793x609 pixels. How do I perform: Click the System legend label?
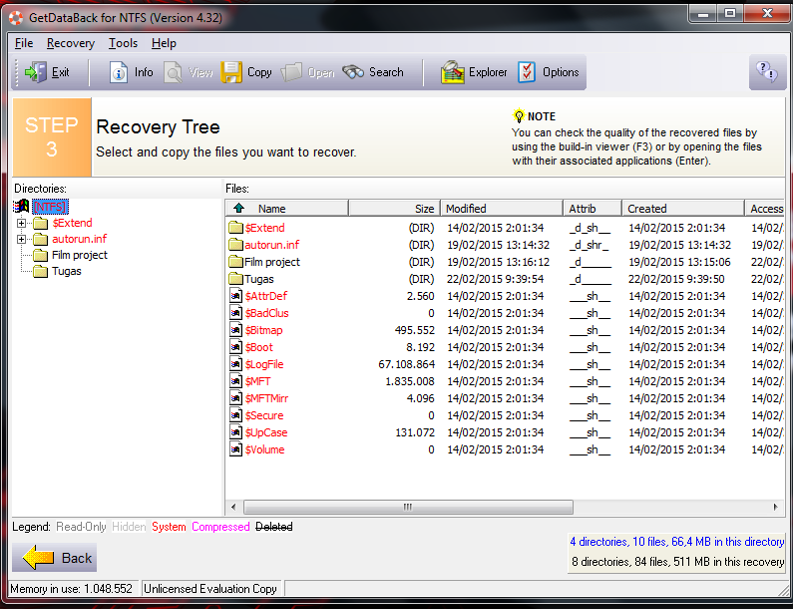tap(169, 527)
